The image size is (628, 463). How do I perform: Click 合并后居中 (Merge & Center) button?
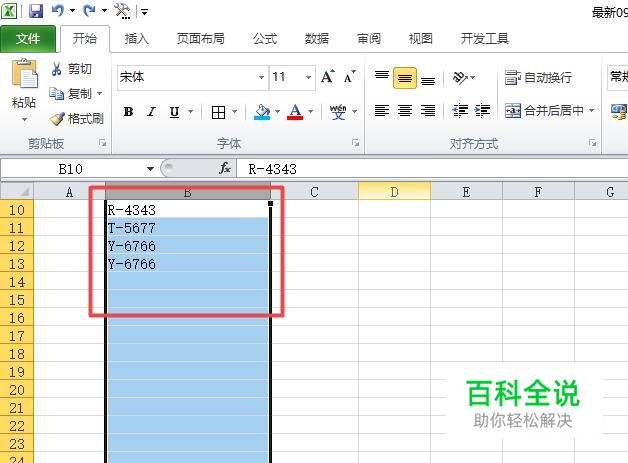point(544,110)
